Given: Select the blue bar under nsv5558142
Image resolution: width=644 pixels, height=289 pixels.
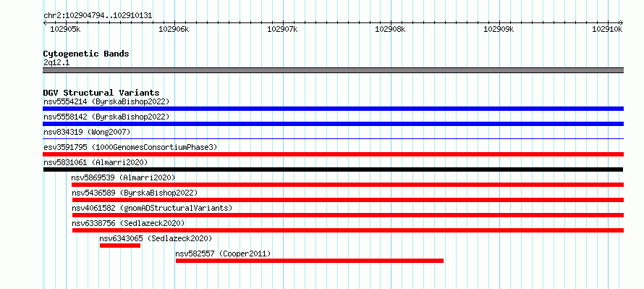Looking at the screenshot, I should click(333, 124).
